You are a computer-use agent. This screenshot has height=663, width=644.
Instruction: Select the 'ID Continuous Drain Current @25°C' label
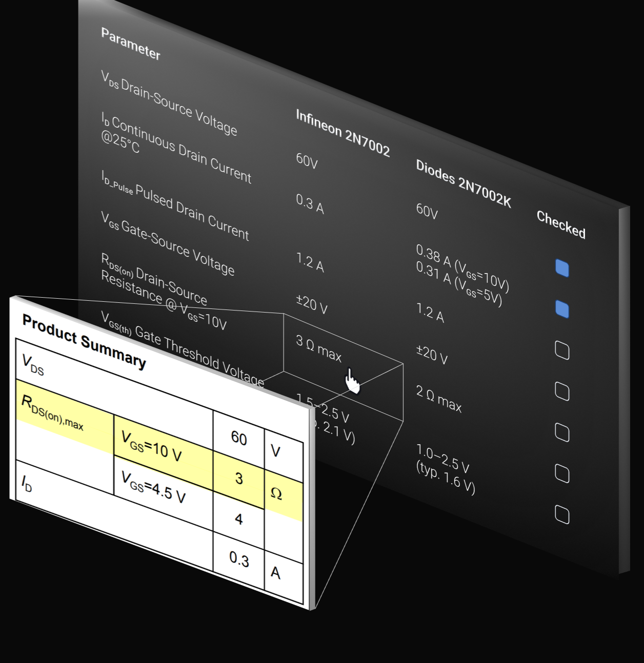[x=176, y=148]
